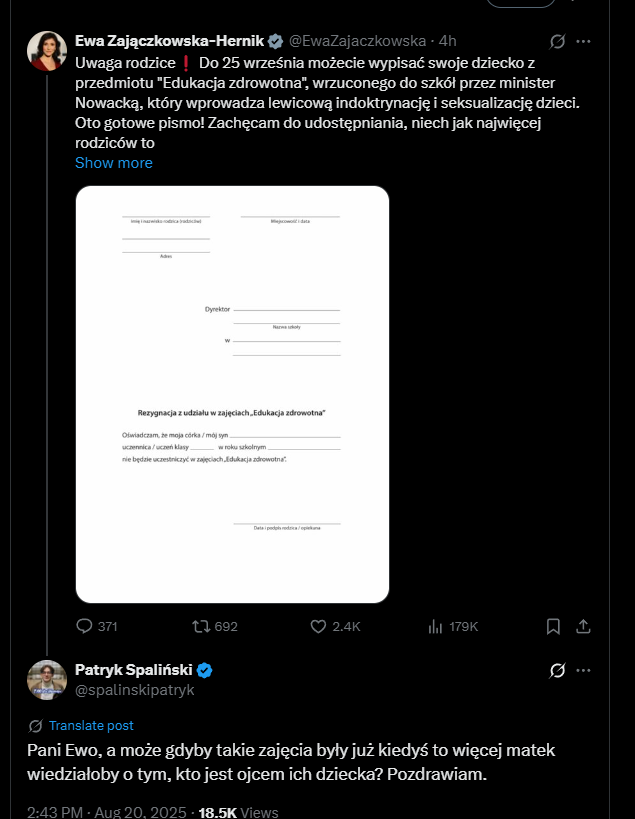The height and width of the screenshot is (819, 635).
Task: Open more options menu on Ewa's post
Action: pos(585,41)
